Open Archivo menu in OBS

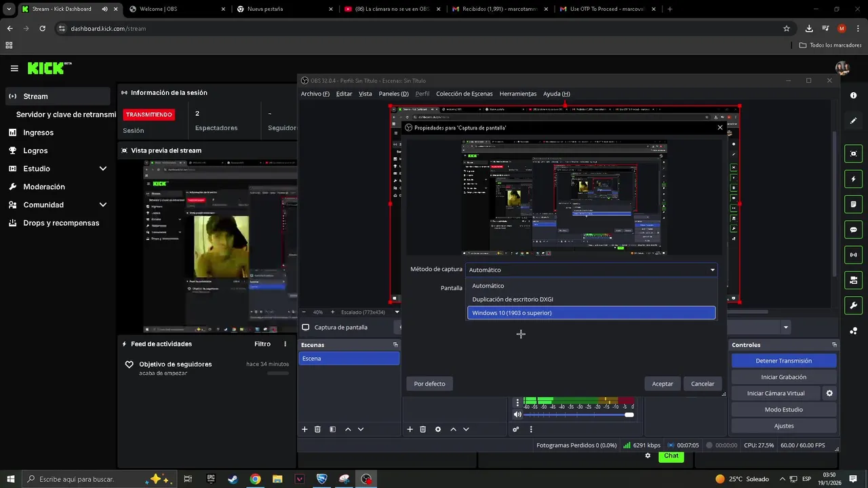pyautogui.click(x=315, y=94)
